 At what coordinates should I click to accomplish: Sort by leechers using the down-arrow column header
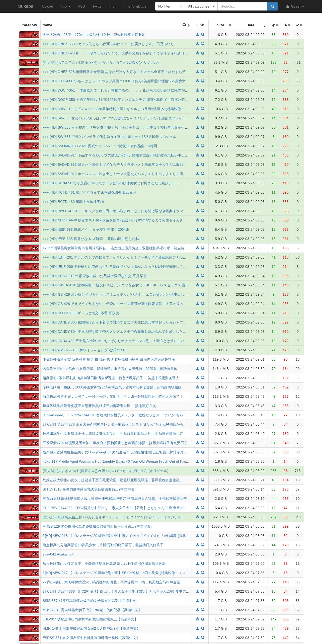286,25
